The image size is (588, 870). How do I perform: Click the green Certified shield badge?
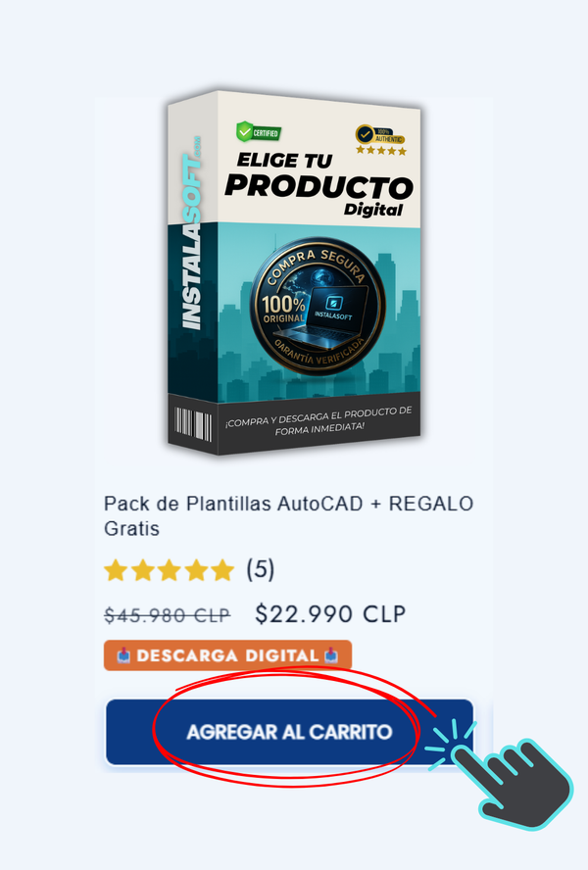(x=259, y=132)
